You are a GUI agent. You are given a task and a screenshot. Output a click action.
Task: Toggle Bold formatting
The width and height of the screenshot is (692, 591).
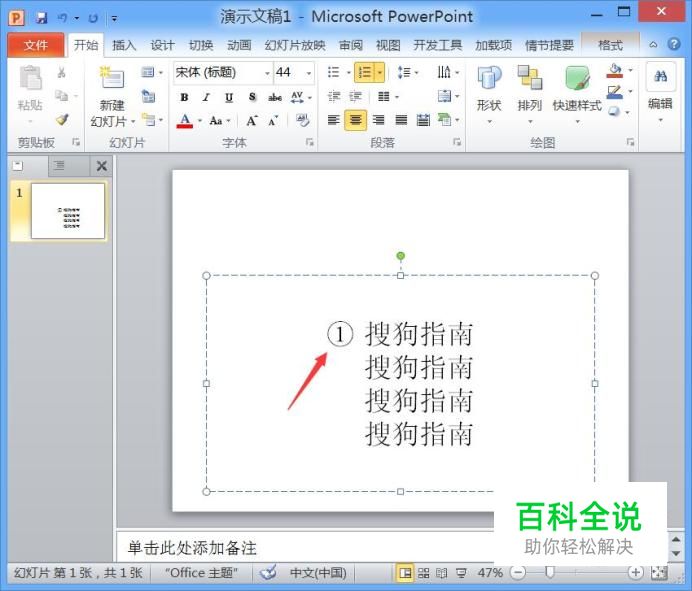[x=184, y=97]
